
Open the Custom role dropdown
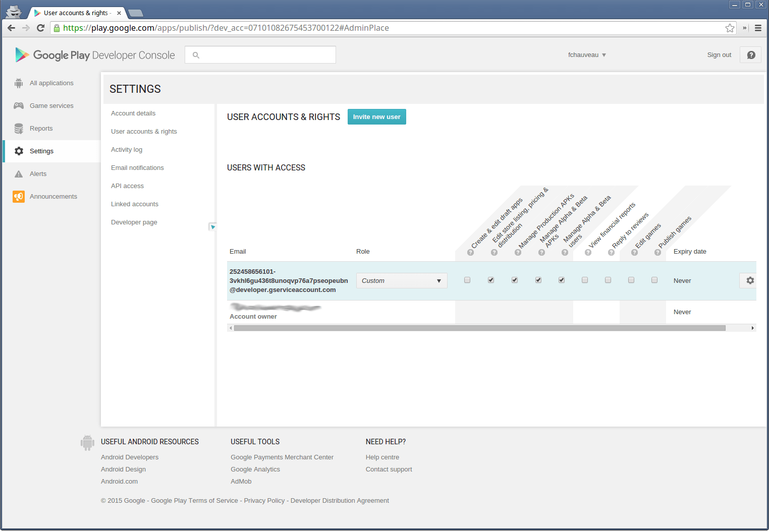(401, 281)
